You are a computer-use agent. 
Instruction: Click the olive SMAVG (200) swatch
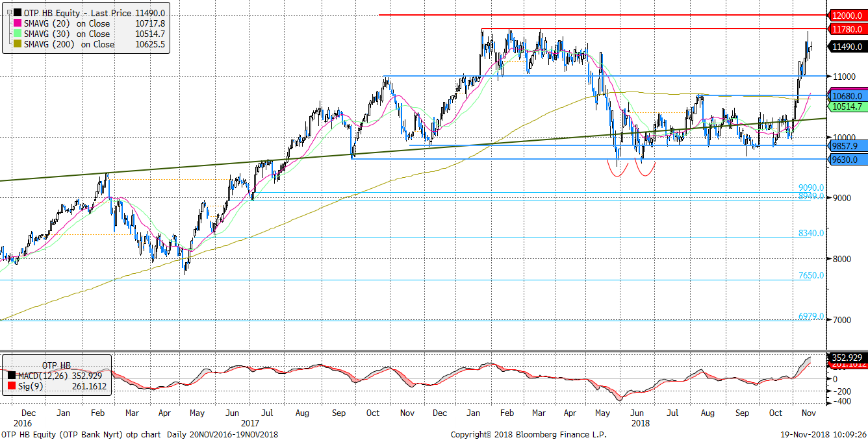(x=16, y=44)
